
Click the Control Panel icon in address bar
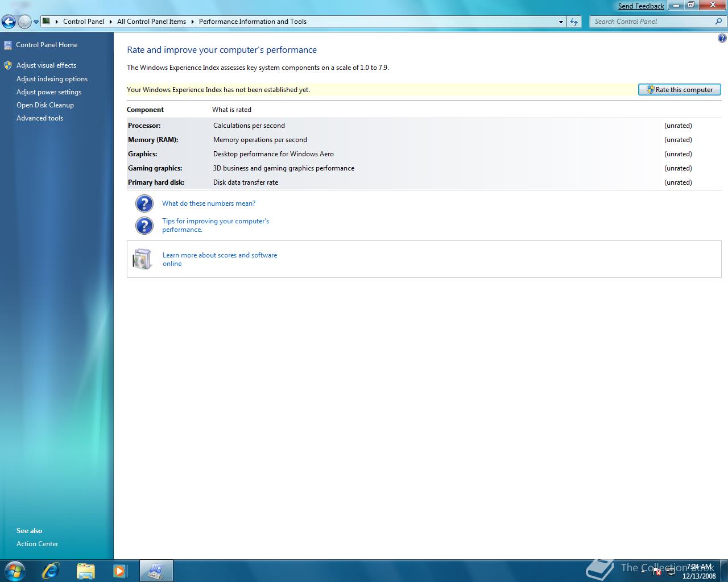click(x=47, y=22)
